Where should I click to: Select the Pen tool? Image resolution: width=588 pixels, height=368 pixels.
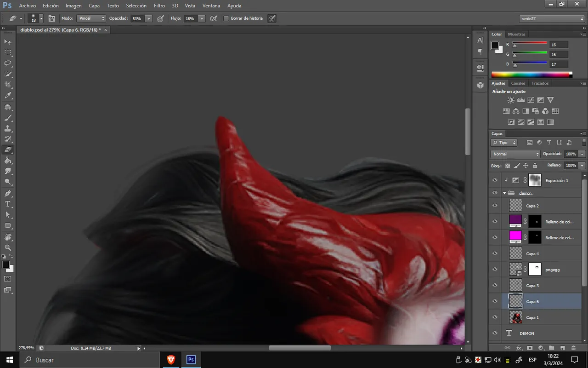[8, 193]
